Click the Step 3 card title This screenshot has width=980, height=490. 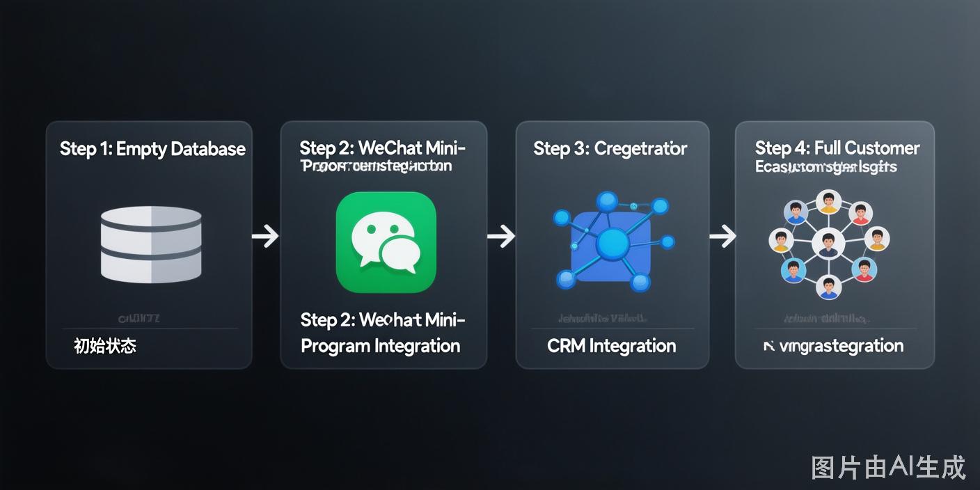pyautogui.click(x=610, y=148)
